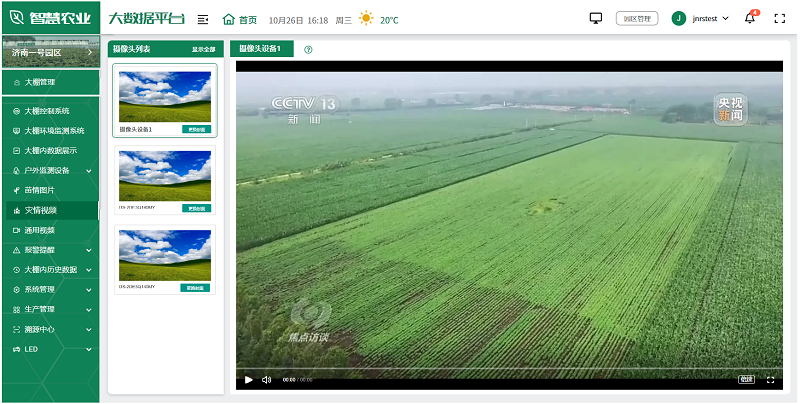Viewport: 800px width, 404px height.
Task: Open the jnrstest user dropdown
Action: (x=711, y=19)
